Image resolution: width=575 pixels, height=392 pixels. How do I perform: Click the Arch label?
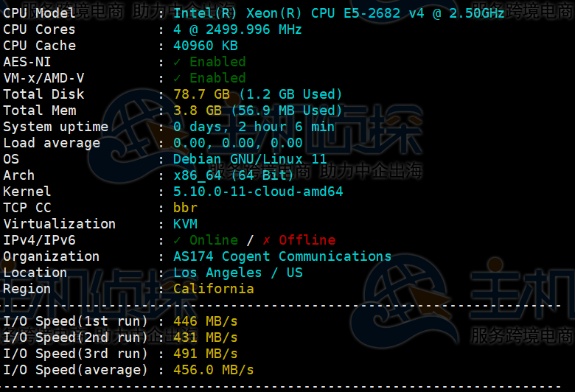(x=19, y=175)
